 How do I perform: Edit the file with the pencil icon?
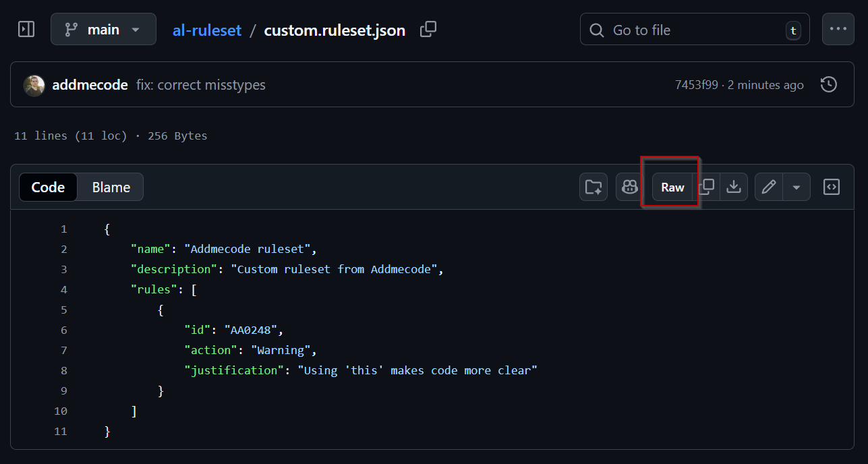[768, 187]
